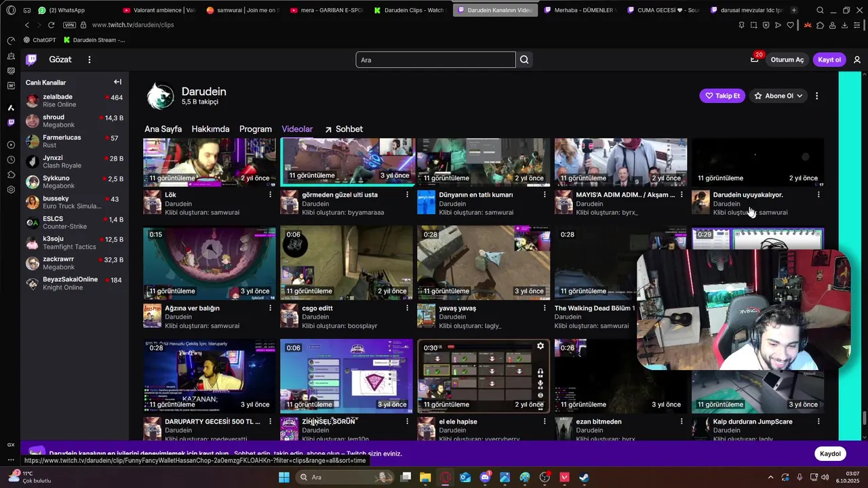Viewport: 868px width, 488px height.
Task: Open Steam from the Windows taskbar
Action: click(x=585, y=477)
